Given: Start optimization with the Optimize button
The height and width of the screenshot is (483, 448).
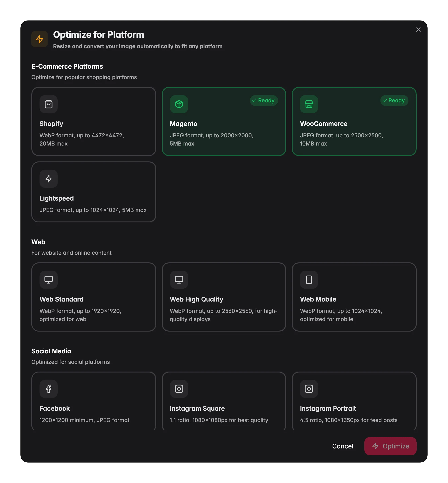Looking at the screenshot, I should [x=390, y=446].
